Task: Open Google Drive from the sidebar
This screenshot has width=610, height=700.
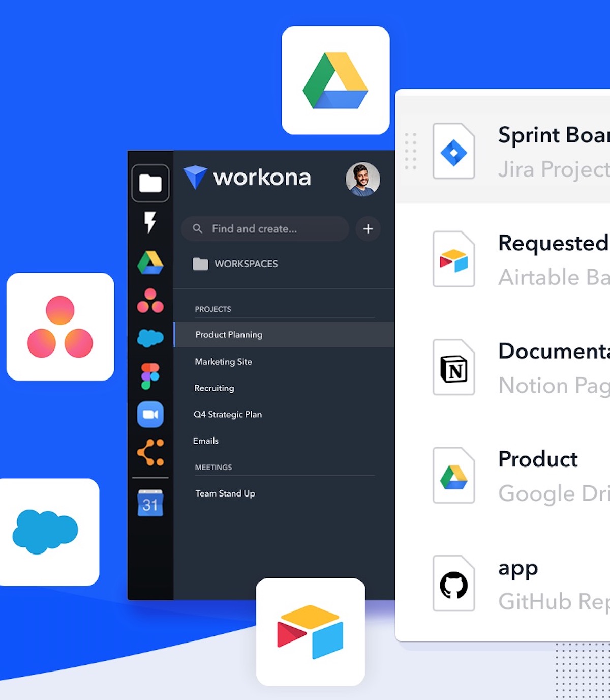Action: coord(150,261)
